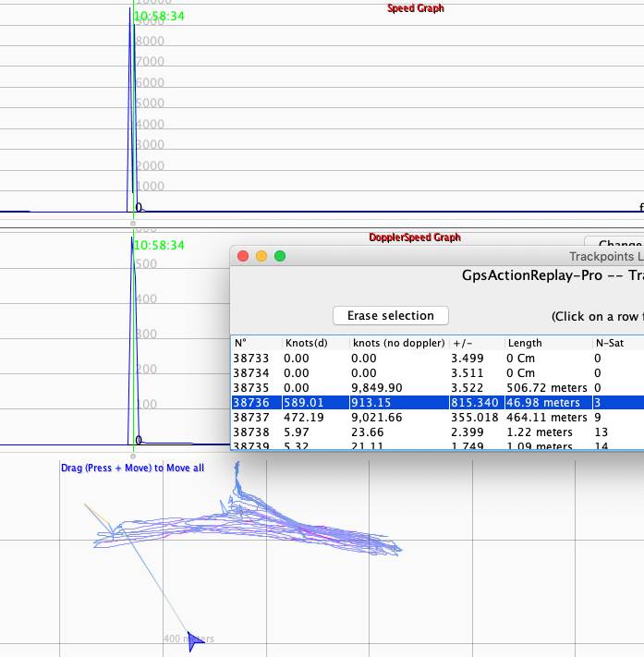The width and height of the screenshot is (644, 657).
Task: Click the yellow minimize button of Trackpoints window
Action: click(261, 256)
